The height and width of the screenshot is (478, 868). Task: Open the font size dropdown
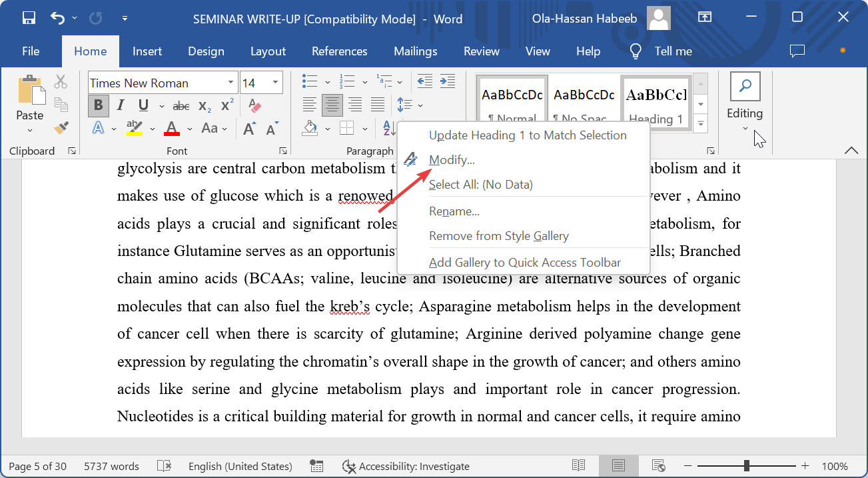click(x=275, y=83)
